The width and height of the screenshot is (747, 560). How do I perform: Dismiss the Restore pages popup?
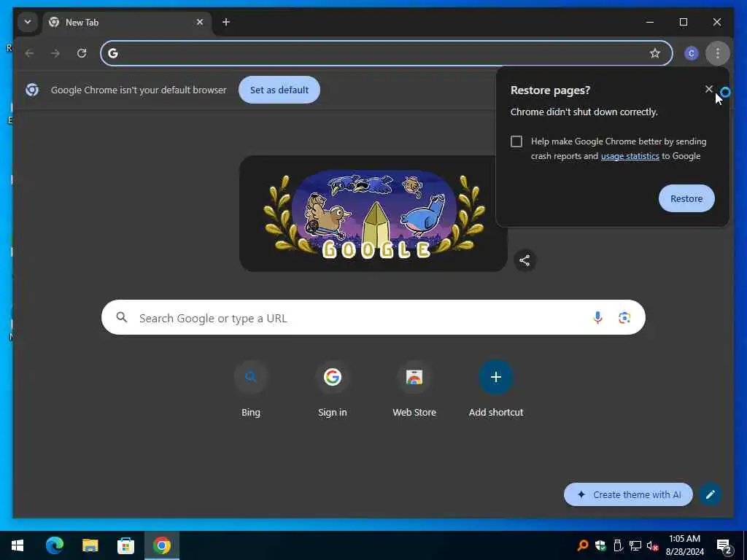point(709,89)
